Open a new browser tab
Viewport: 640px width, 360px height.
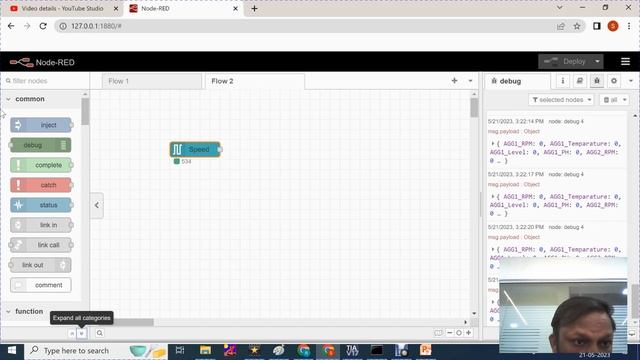coord(254,9)
